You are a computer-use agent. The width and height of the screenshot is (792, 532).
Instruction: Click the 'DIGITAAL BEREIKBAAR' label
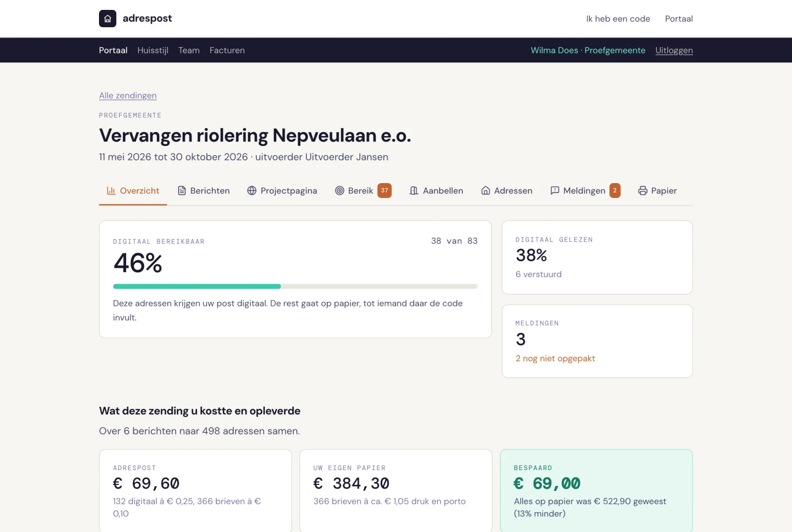pyautogui.click(x=159, y=242)
